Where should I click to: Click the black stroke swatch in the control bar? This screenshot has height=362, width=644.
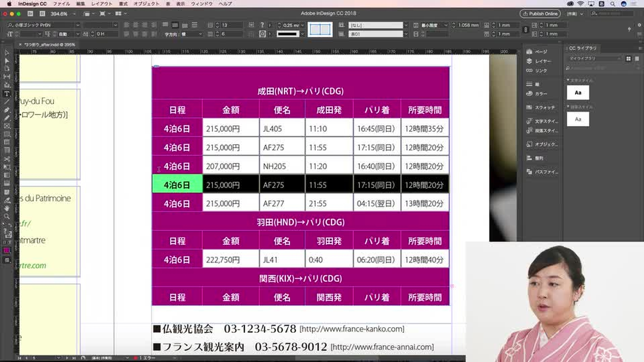[x=287, y=34]
